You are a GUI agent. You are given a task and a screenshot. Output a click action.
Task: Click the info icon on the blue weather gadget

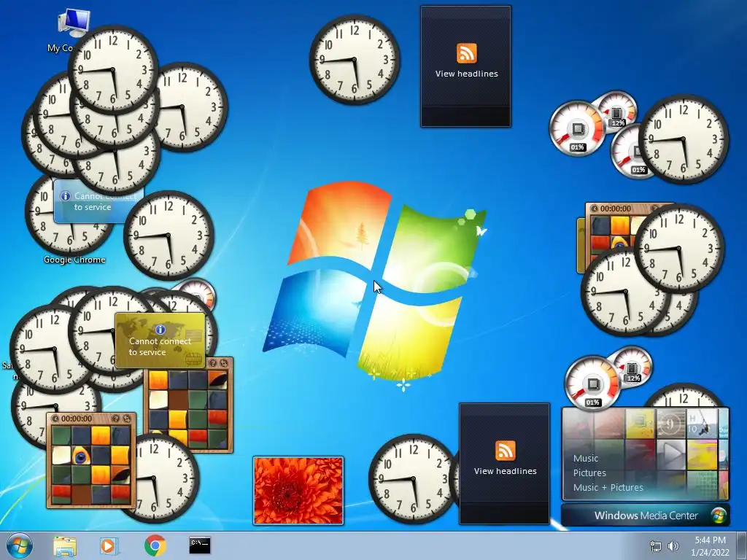(x=65, y=196)
